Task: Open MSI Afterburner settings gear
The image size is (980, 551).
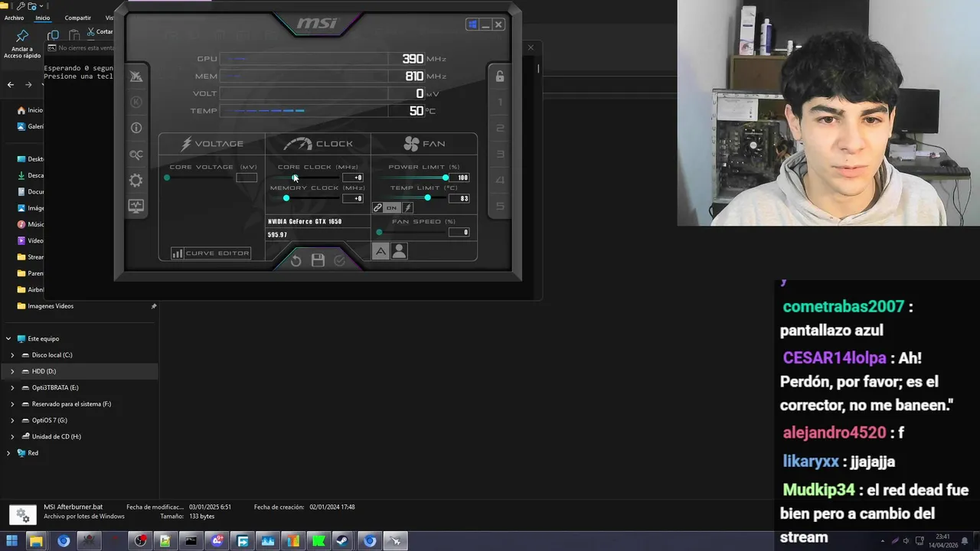Action: pos(136,181)
